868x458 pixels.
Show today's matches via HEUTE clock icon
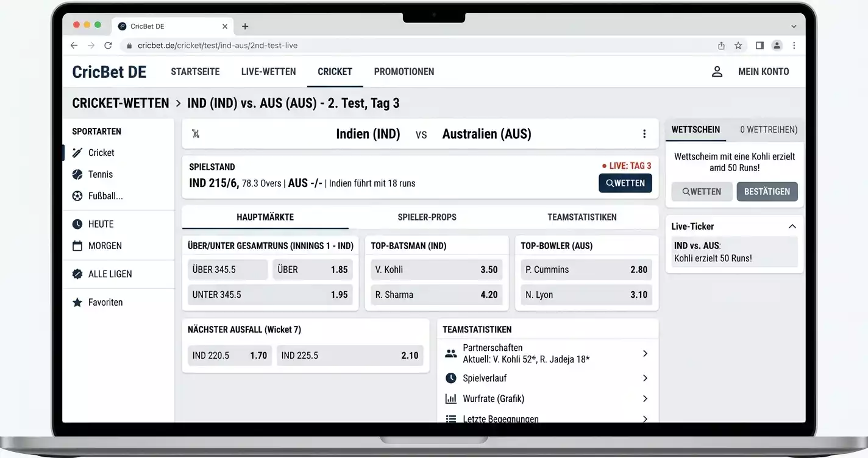click(x=77, y=224)
